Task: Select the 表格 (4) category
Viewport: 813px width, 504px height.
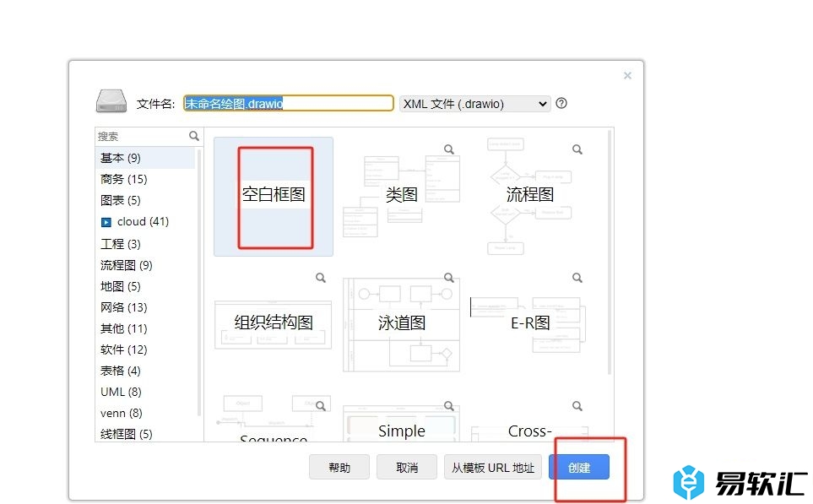Action: [145, 371]
